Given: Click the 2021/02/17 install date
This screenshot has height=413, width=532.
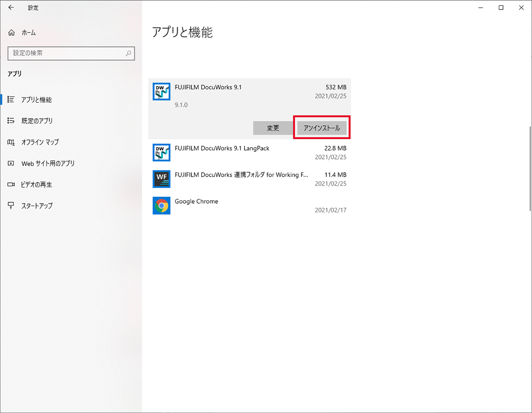Looking at the screenshot, I should (331, 210).
